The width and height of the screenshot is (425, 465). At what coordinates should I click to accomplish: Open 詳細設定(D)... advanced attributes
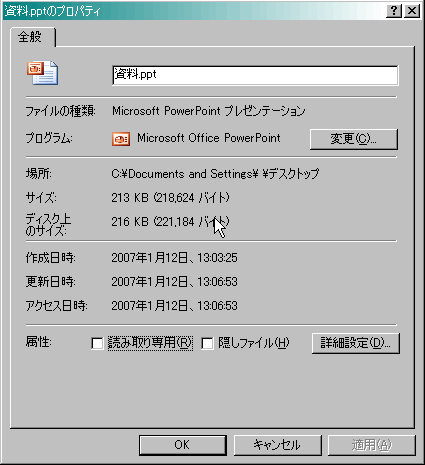point(355,343)
